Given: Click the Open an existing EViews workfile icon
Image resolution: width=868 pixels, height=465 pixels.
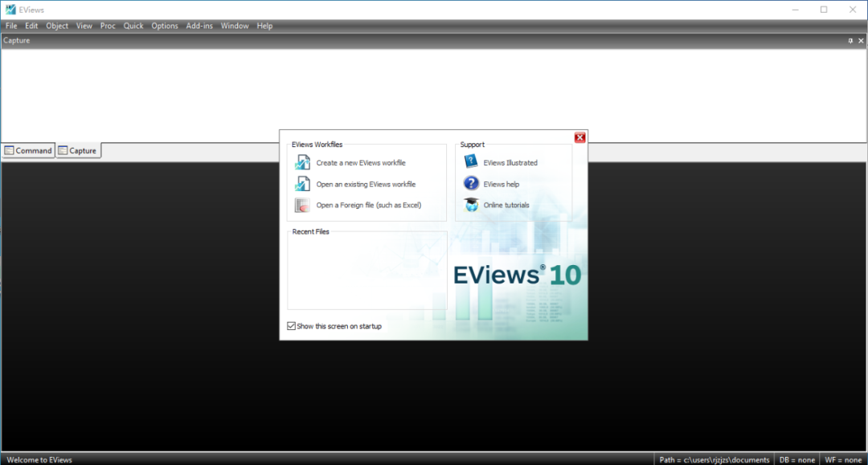Looking at the screenshot, I should click(x=302, y=184).
